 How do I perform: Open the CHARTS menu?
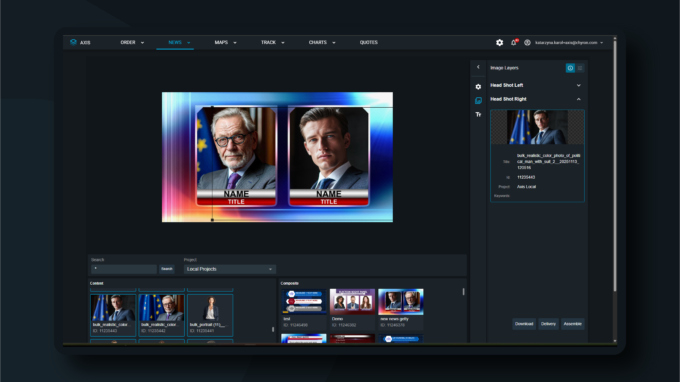point(322,42)
